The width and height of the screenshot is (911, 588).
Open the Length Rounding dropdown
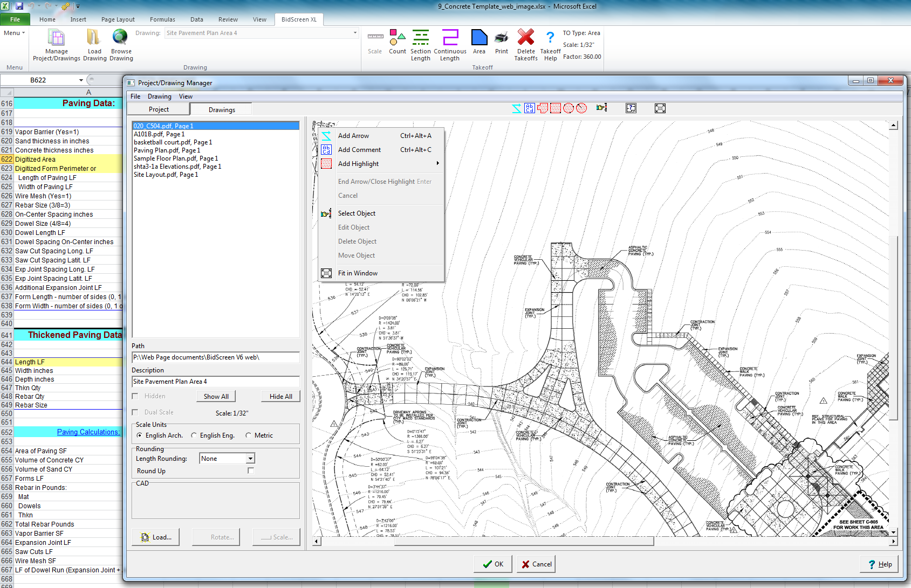click(x=250, y=459)
